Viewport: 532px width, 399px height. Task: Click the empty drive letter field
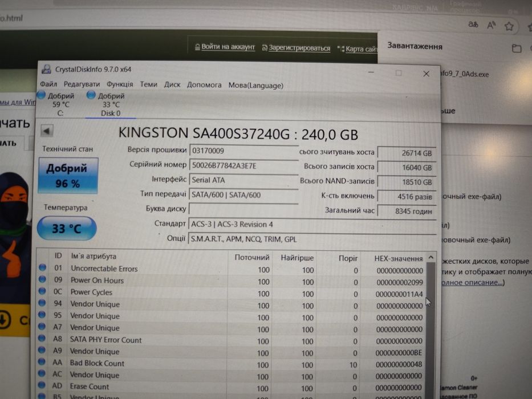pyautogui.click(x=243, y=209)
